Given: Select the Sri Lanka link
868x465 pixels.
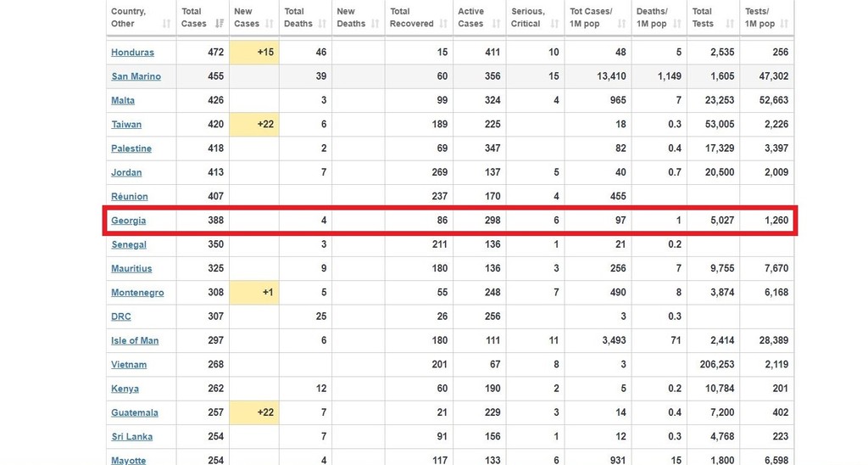Looking at the screenshot, I should tap(131, 437).
